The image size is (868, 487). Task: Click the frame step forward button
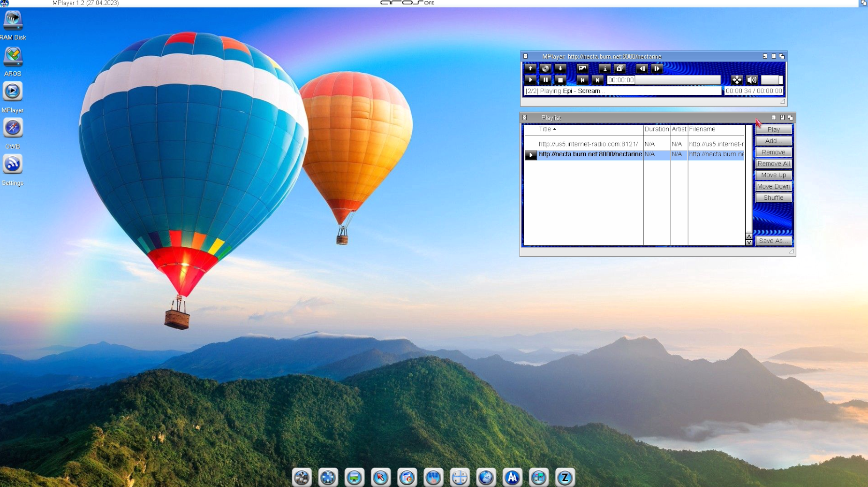coord(657,68)
